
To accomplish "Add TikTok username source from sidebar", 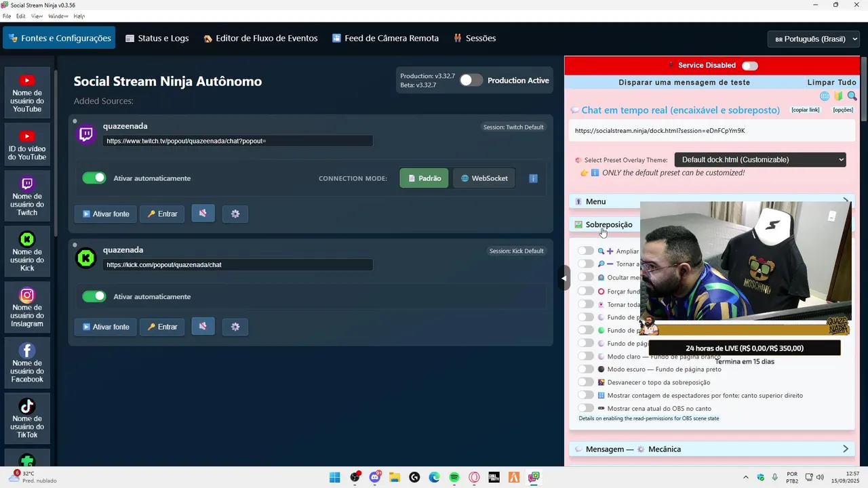I will click(x=27, y=419).
